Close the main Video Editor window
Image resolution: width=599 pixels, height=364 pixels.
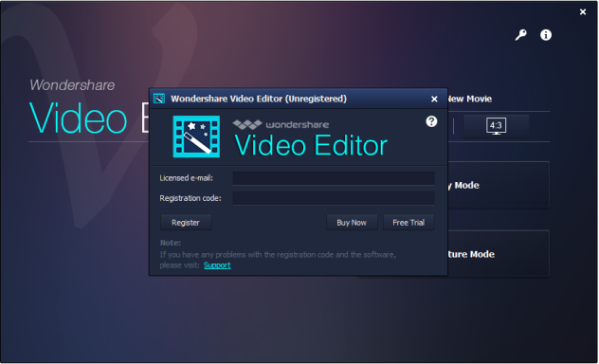(x=583, y=12)
